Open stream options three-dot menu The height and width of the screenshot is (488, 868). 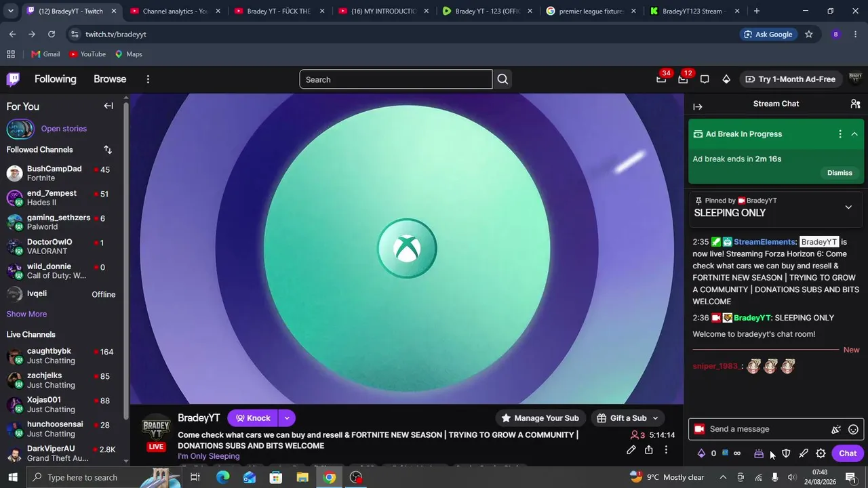click(x=666, y=449)
